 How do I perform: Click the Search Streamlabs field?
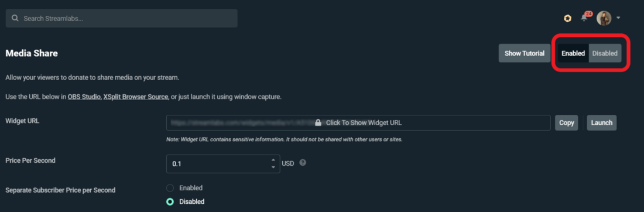click(122, 19)
